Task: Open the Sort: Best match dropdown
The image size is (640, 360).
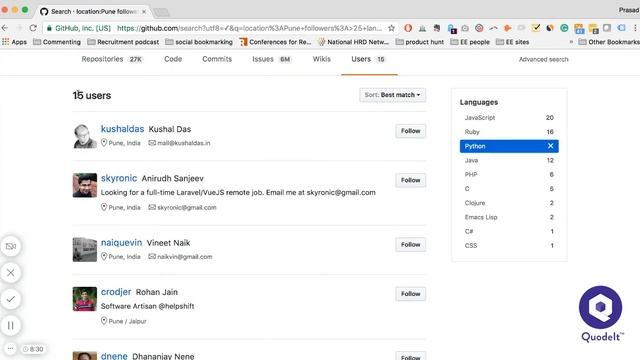Action: tap(392, 95)
